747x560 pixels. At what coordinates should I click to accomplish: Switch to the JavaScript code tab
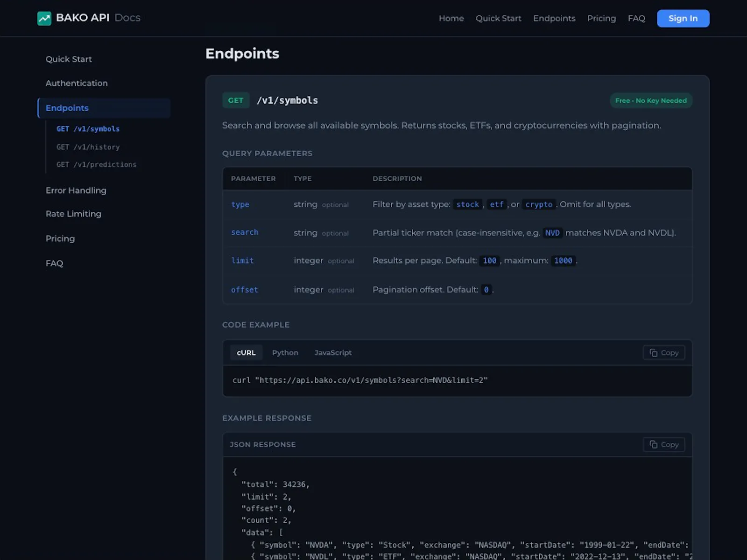[333, 353]
